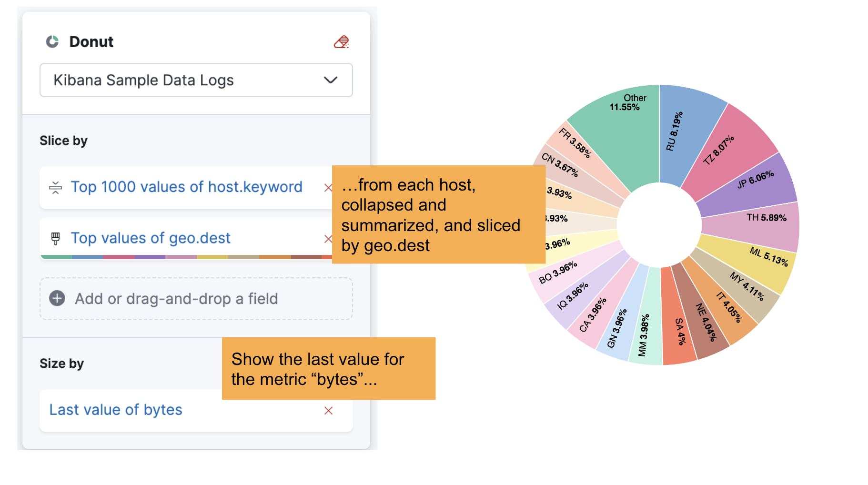Viewport: 868px width, 485px height.
Task: Click the geo.dest color palette strip
Action: point(186,257)
